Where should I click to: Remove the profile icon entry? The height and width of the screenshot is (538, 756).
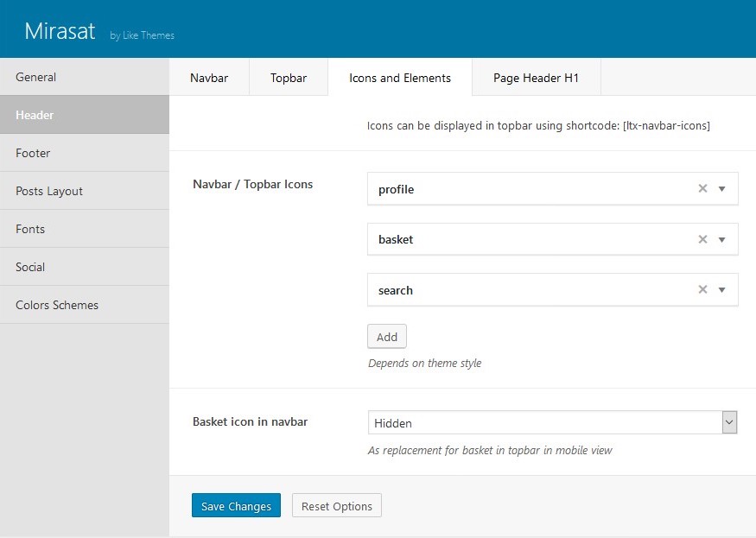(x=702, y=188)
